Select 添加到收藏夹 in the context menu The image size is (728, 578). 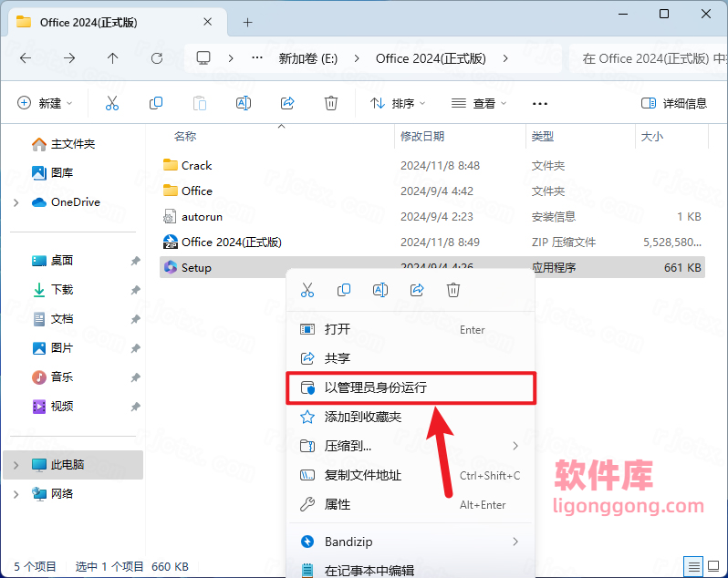click(411, 417)
